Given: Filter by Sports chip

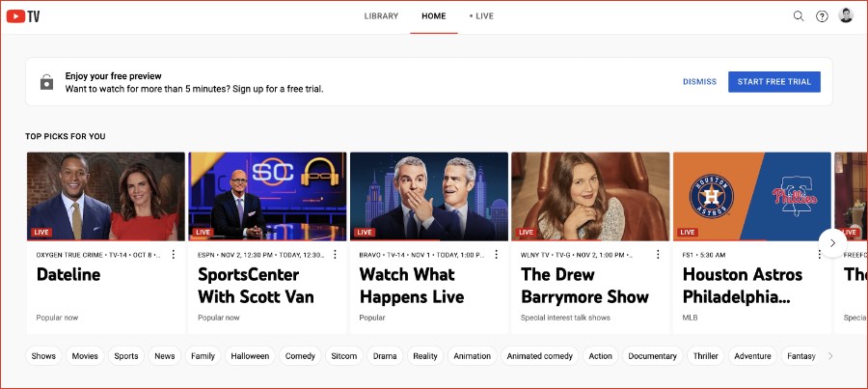Looking at the screenshot, I should 126,356.
